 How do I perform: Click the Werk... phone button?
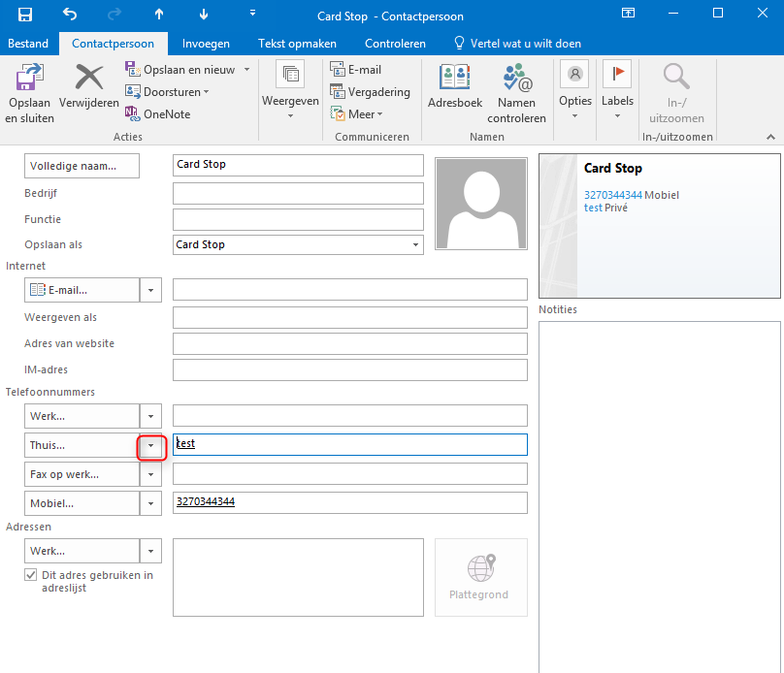click(82, 416)
